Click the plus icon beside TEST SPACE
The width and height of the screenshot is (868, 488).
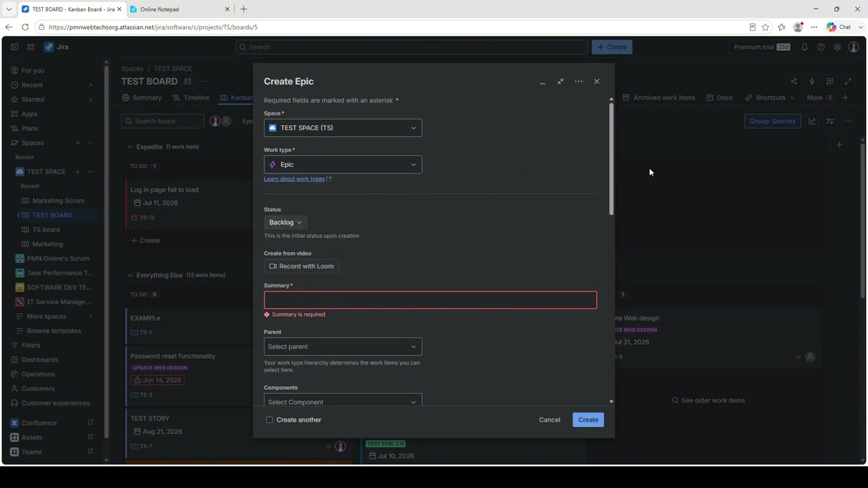(x=77, y=171)
